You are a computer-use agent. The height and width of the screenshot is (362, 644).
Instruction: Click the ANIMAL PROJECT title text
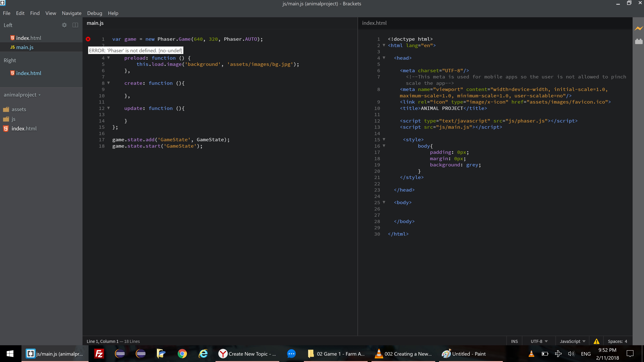[442, 108]
